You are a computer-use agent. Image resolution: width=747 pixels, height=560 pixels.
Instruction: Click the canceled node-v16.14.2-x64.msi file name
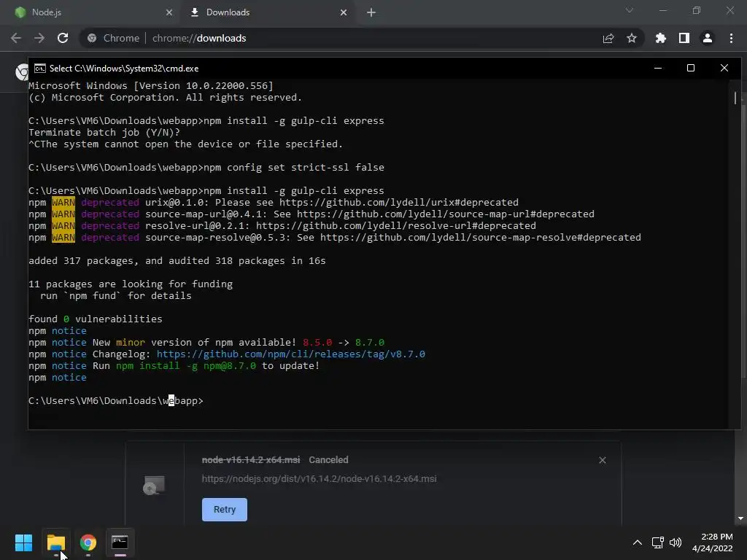251,460
